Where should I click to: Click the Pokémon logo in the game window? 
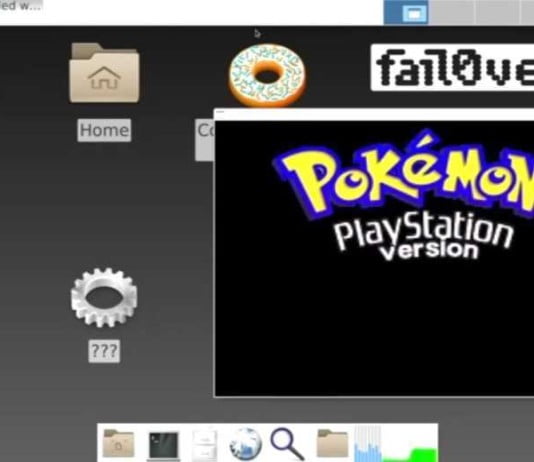click(x=404, y=175)
